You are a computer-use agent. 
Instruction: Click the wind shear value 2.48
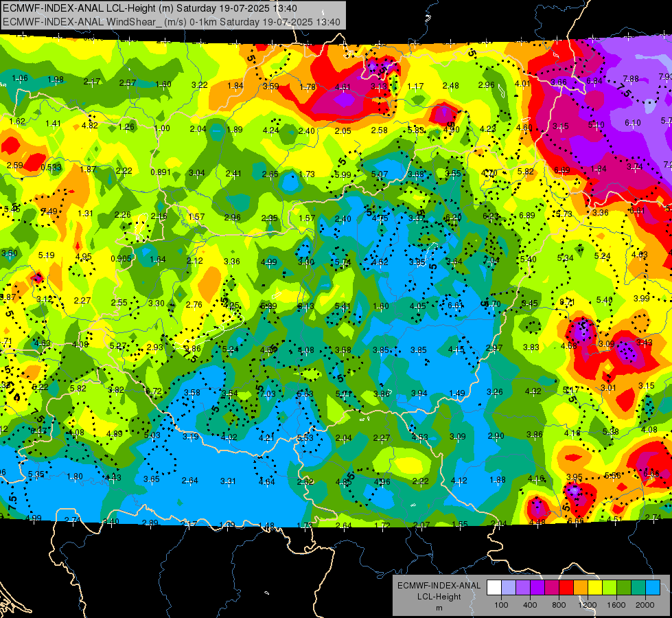(450, 86)
